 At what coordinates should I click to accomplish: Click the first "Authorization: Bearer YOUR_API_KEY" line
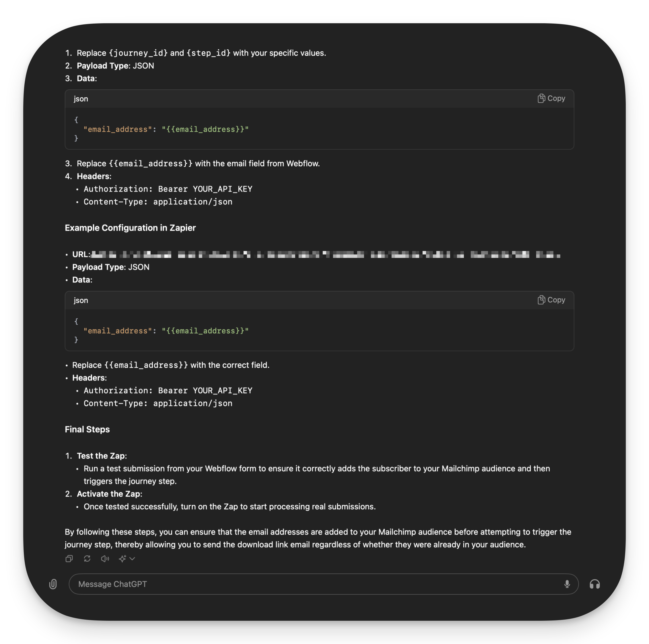point(168,189)
